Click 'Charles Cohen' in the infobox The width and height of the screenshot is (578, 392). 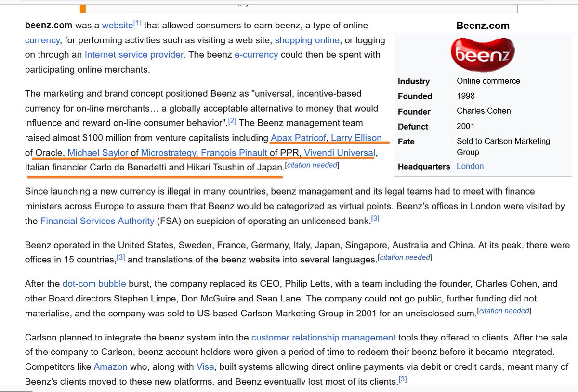click(484, 111)
